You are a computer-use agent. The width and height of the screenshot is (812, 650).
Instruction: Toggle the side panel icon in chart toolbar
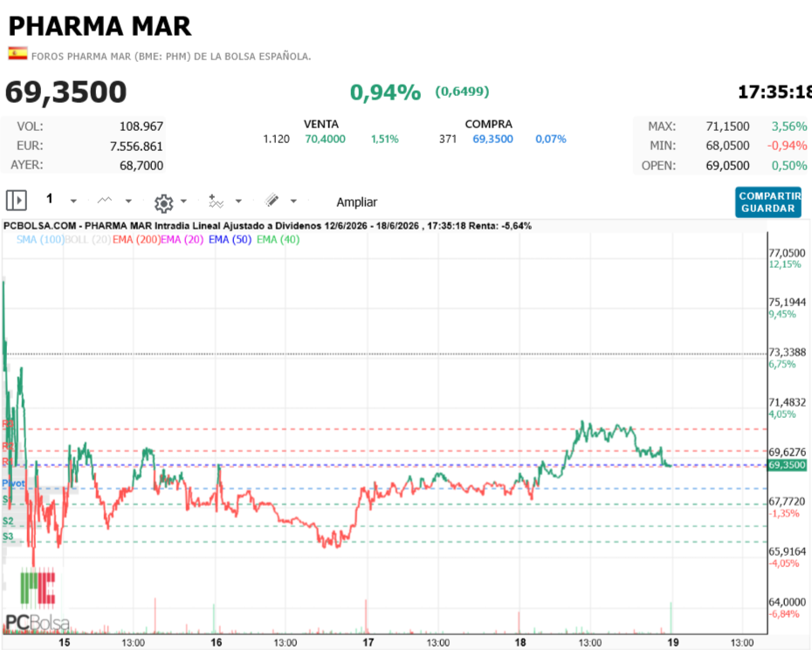16,200
